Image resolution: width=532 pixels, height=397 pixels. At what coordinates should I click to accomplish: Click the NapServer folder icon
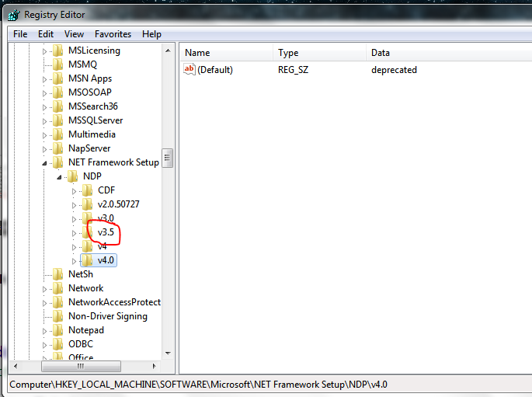tap(58, 148)
